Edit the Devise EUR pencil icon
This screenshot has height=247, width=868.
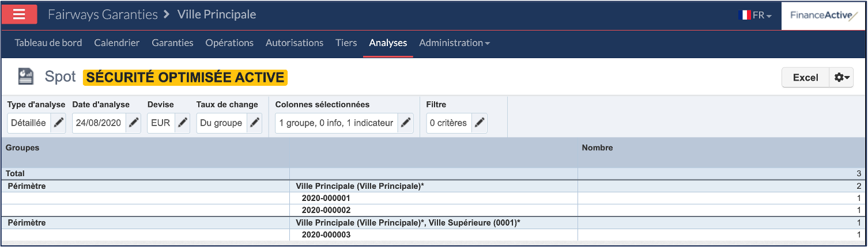tap(182, 123)
